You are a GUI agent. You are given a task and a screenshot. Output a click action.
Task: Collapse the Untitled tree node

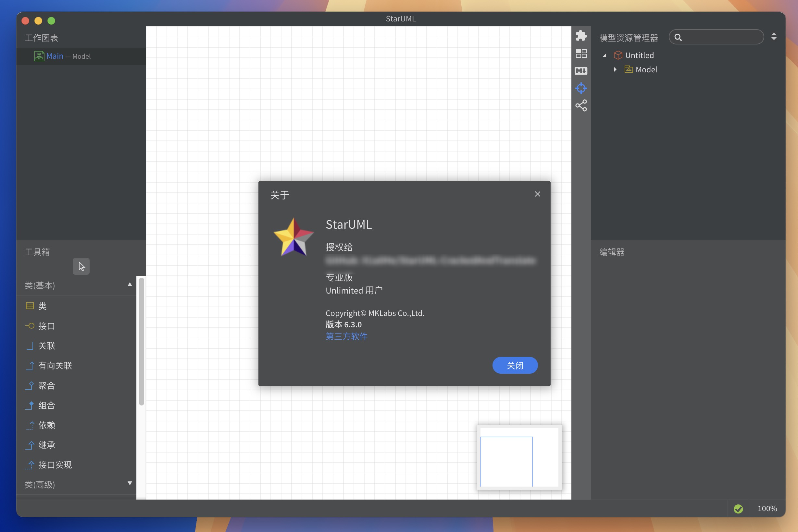(605, 55)
